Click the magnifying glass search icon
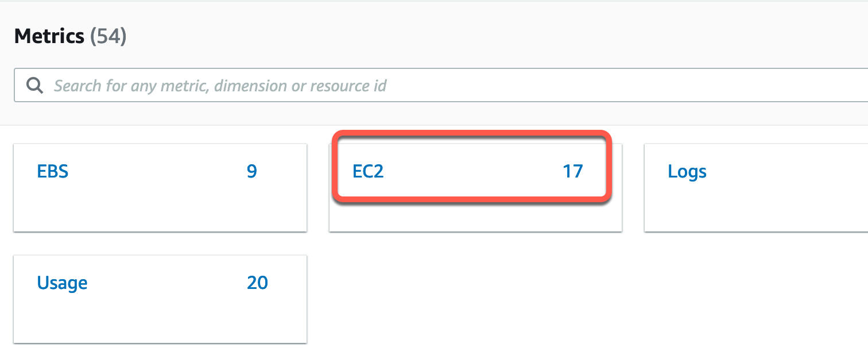The height and width of the screenshot is (355, 868). [36, 86]
